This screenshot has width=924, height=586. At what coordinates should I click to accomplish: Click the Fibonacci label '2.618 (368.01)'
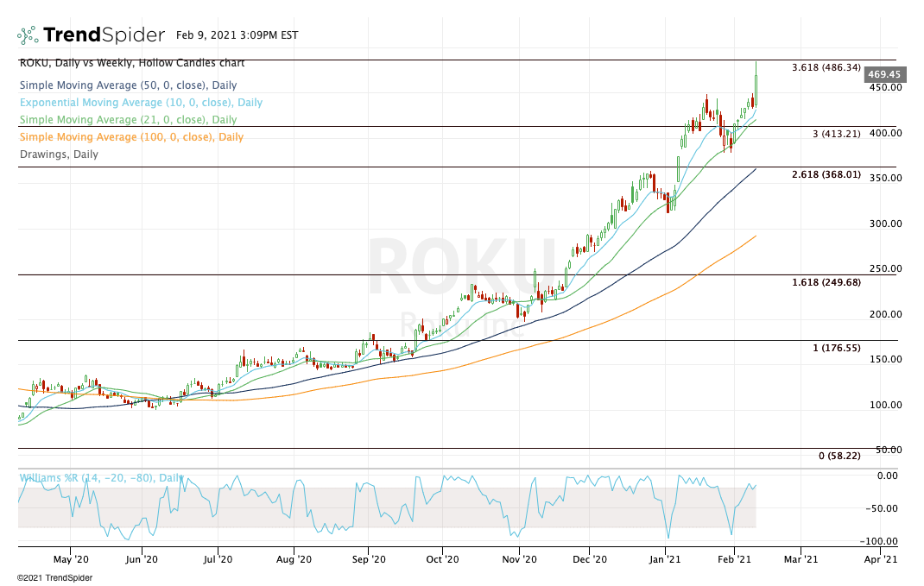[826, 175]
